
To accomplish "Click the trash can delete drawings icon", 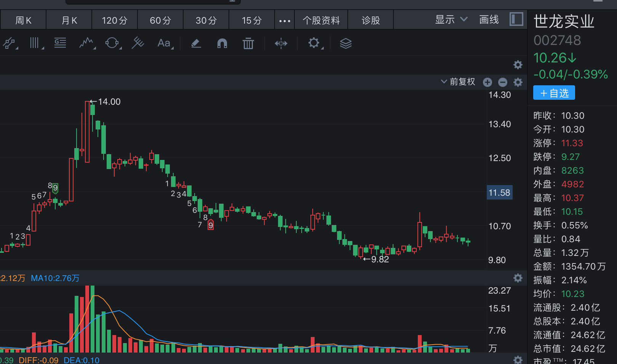I will 248,43.
